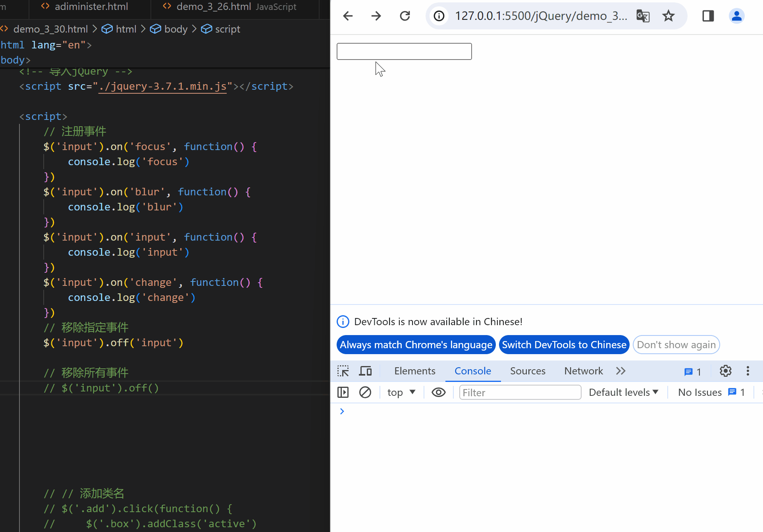The image size is (763, 532).
Task: Switch to the Elements tab
Action: [x=414, y=371]
